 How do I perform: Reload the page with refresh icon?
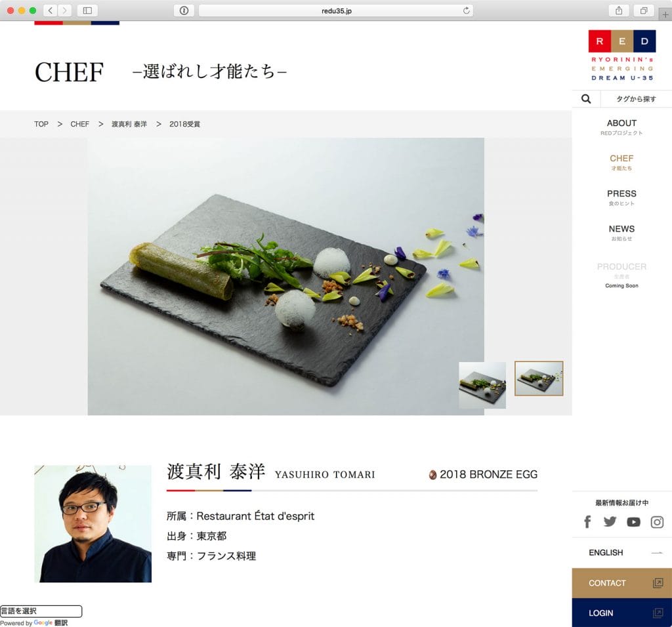click(x=467, y=10)
